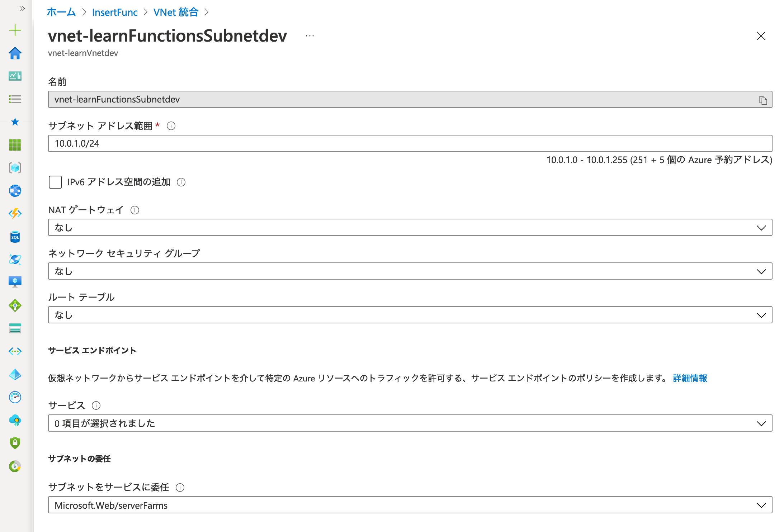Open All services list icon

[15, 99]
